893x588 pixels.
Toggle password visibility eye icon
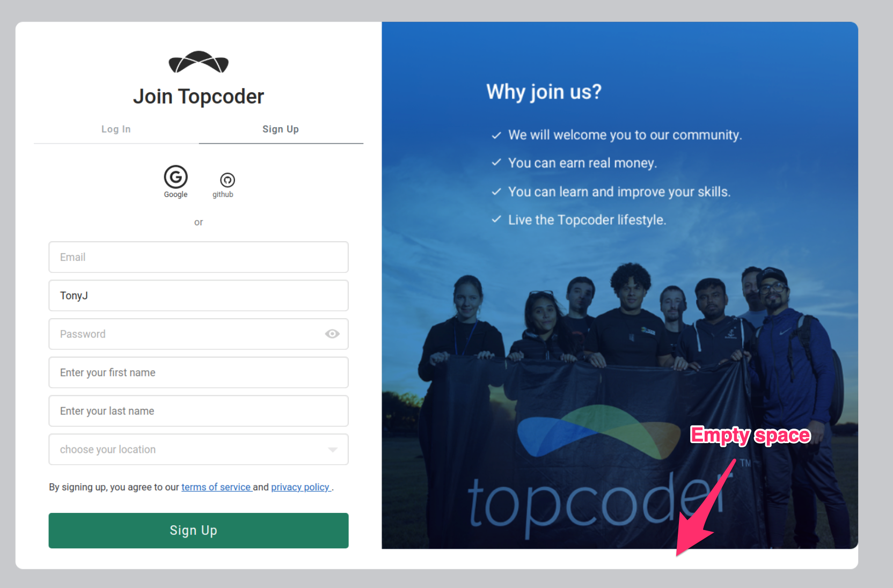coord(332,334)
